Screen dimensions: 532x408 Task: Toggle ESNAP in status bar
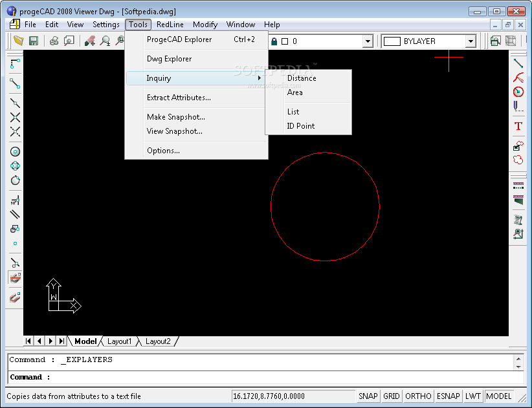(449, 396)
